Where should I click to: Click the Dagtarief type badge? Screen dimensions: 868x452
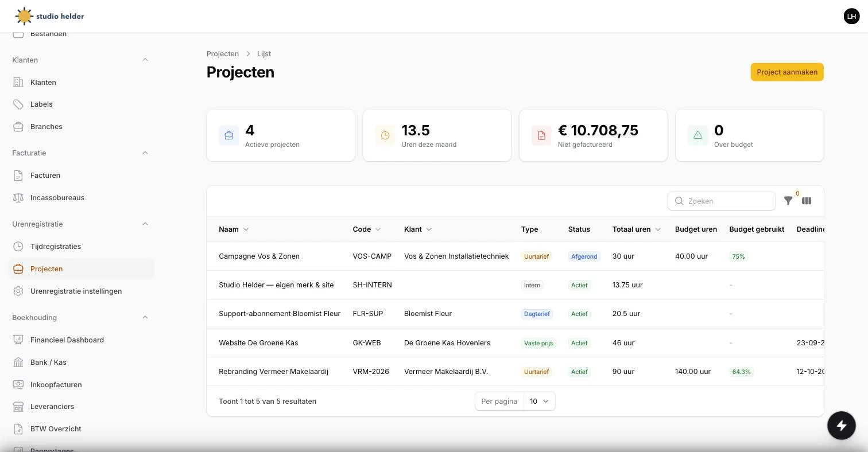coord(537,314)
